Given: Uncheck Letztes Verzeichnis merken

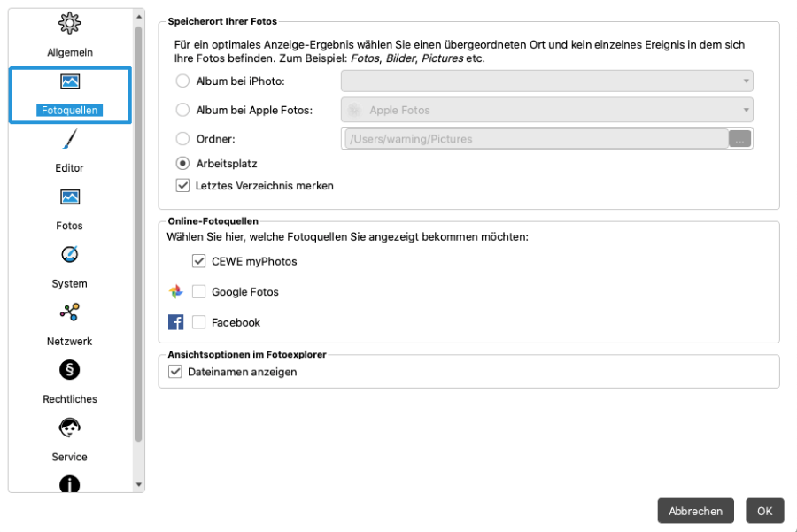Looking at the screenshot, I should tap(183, 186).
